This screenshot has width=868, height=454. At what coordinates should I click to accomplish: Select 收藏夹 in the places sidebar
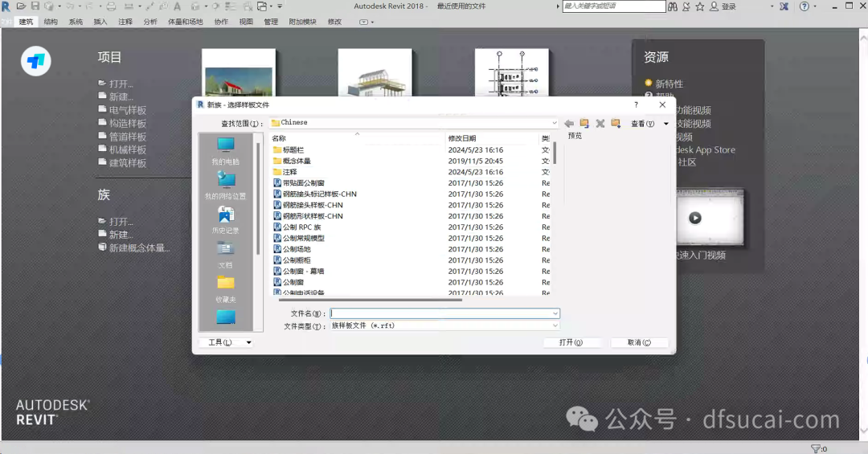225,289
